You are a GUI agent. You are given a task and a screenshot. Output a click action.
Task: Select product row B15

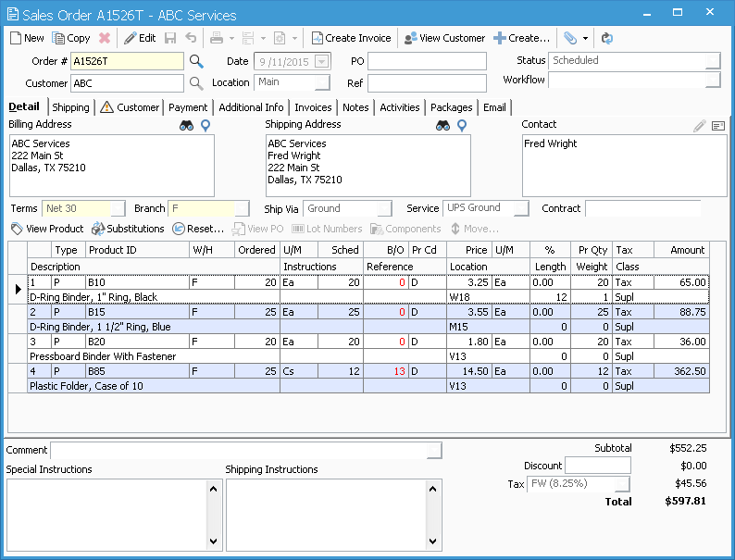click(368, 319)
